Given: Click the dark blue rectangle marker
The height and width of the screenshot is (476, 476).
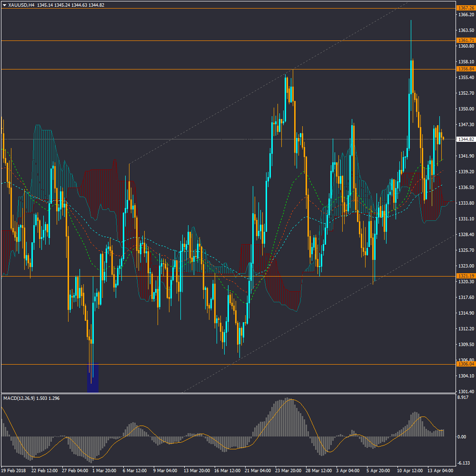Looking at the screenshot, I should click(93, 377).
